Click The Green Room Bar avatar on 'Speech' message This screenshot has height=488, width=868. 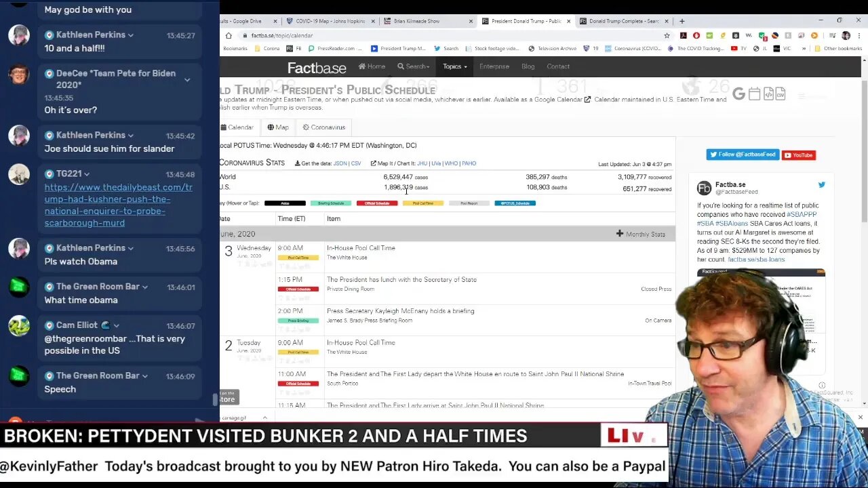pyautogui.click(x=19, y=376)
